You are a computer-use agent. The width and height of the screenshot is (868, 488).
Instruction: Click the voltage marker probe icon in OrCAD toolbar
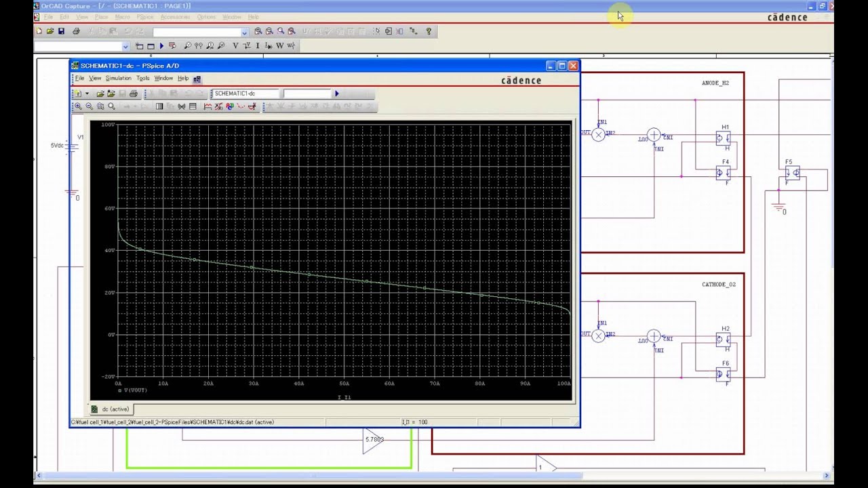click(x=188, y=46)
